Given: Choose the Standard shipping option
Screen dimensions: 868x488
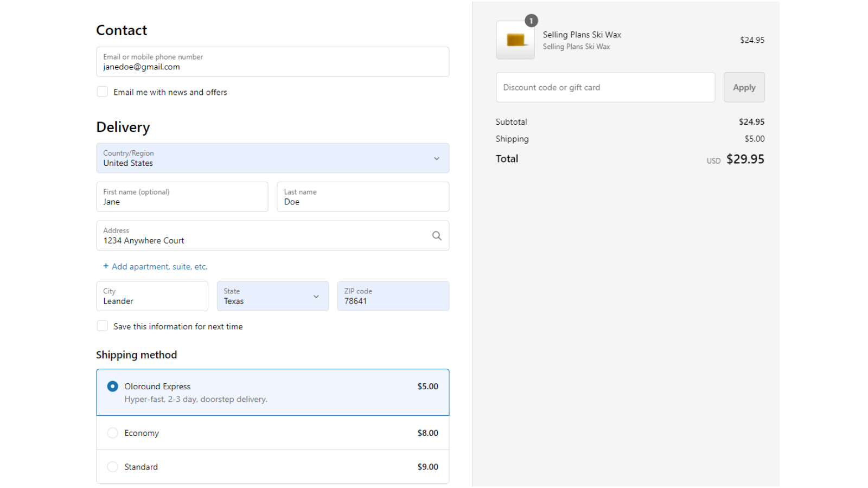Looking at the screenshot, I should pyautogui.click(x=273, y=467).
